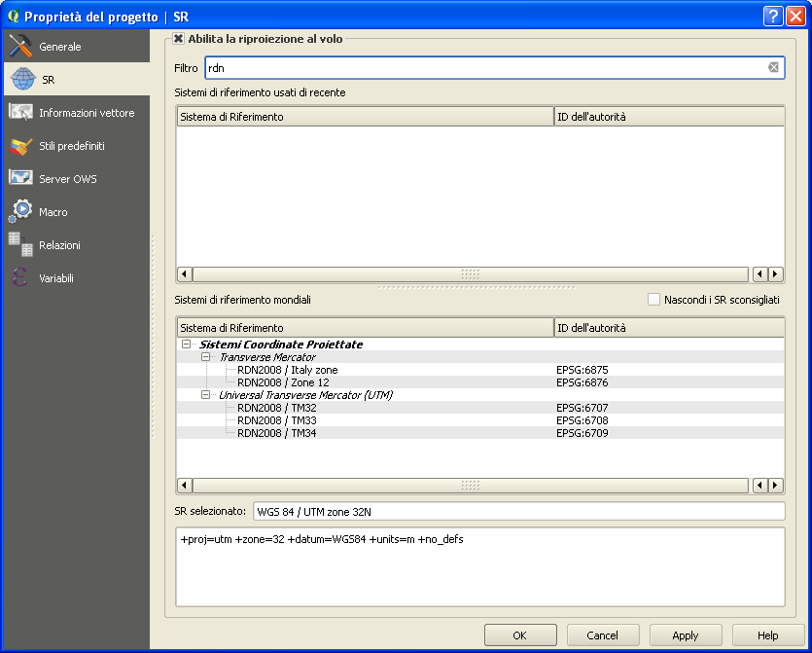The image size is (812, 653).
Task: Choose RDN2008 / TM33 reference system
Action: tap(276, 420)
